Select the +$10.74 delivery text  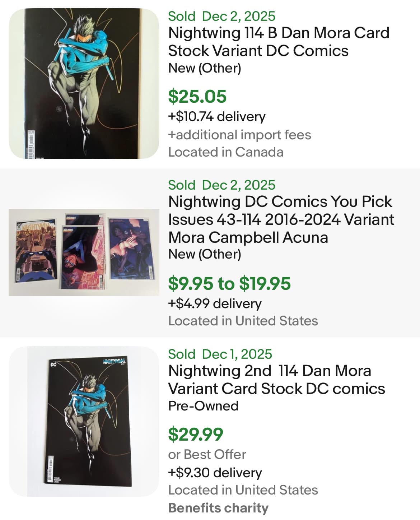click(x=216, y=117)
